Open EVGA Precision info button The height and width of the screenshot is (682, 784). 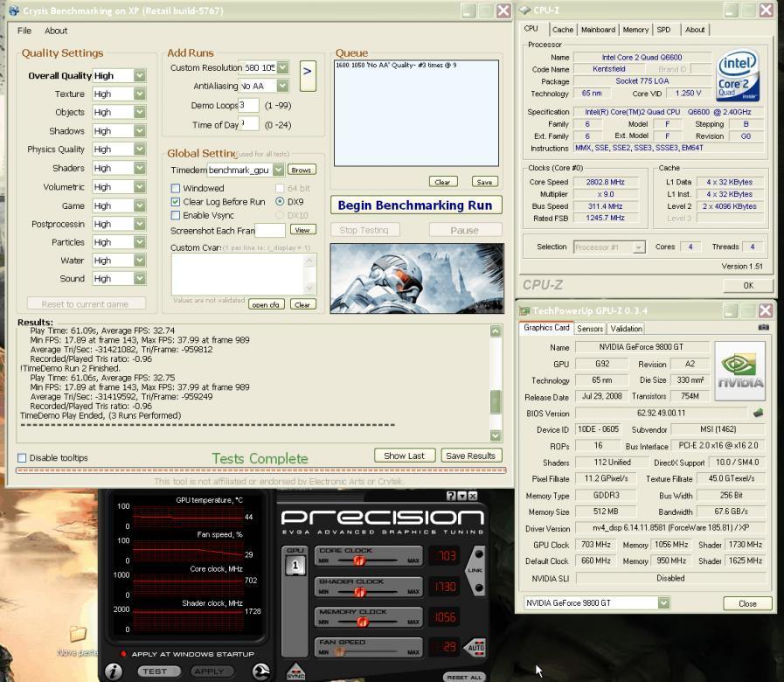coord(114,671)
